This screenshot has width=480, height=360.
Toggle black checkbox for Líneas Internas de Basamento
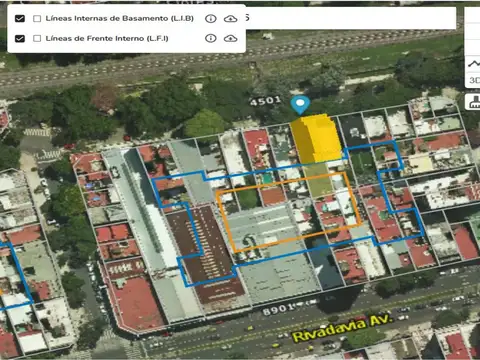20,19
